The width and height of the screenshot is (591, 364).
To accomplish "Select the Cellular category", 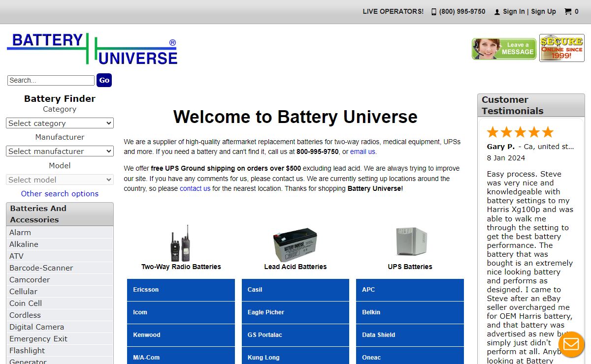I will tap(60, 291).
